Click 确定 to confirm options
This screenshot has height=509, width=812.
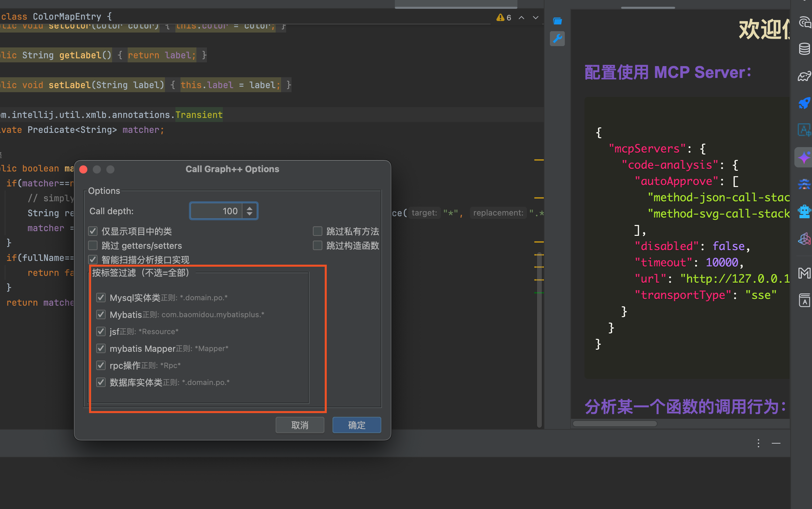[357, 425]
